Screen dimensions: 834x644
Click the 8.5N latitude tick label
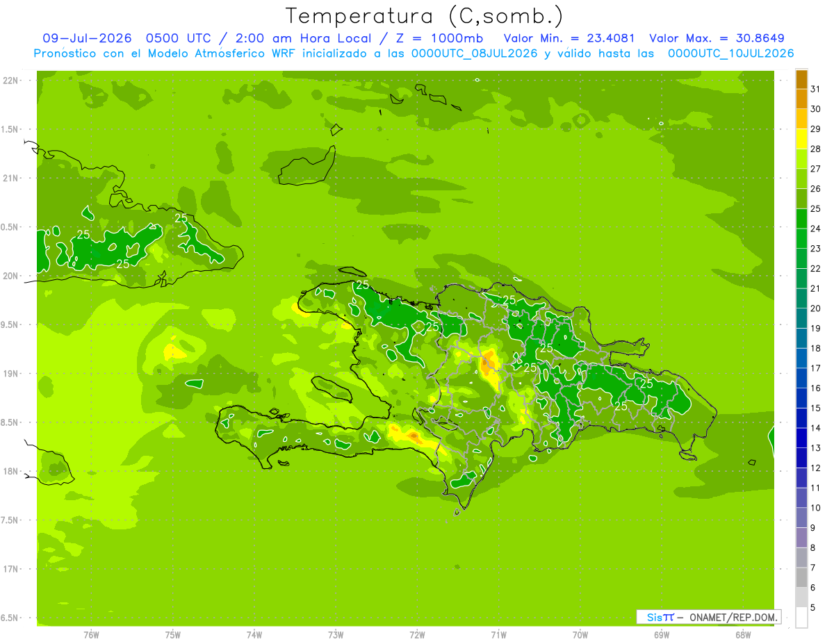[x=10, y=422]
